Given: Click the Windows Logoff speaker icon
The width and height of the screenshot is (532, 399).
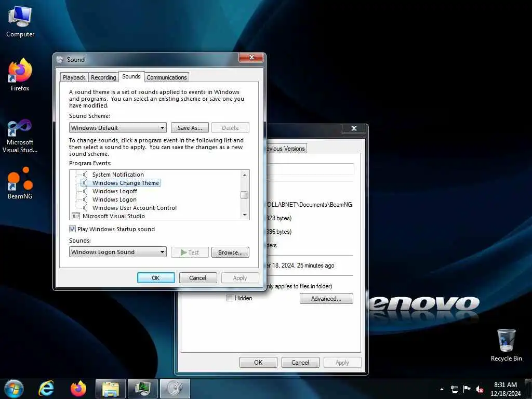Looking at the screenshot, I should pos(85,191).
